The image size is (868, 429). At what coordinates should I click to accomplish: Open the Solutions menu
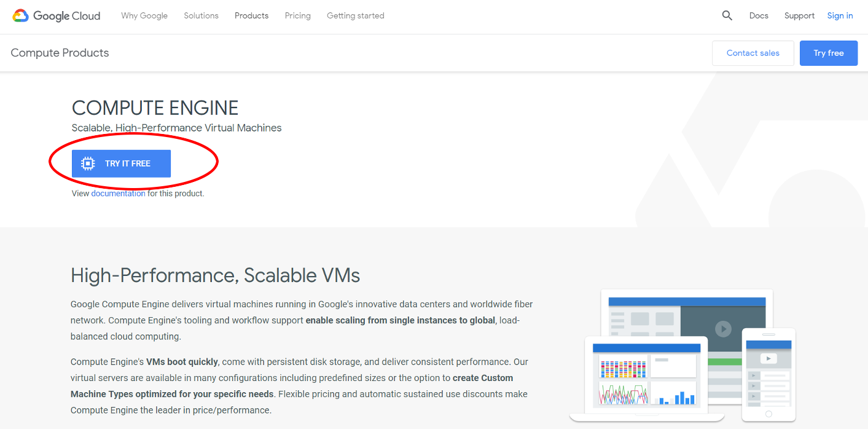(201, 16)
